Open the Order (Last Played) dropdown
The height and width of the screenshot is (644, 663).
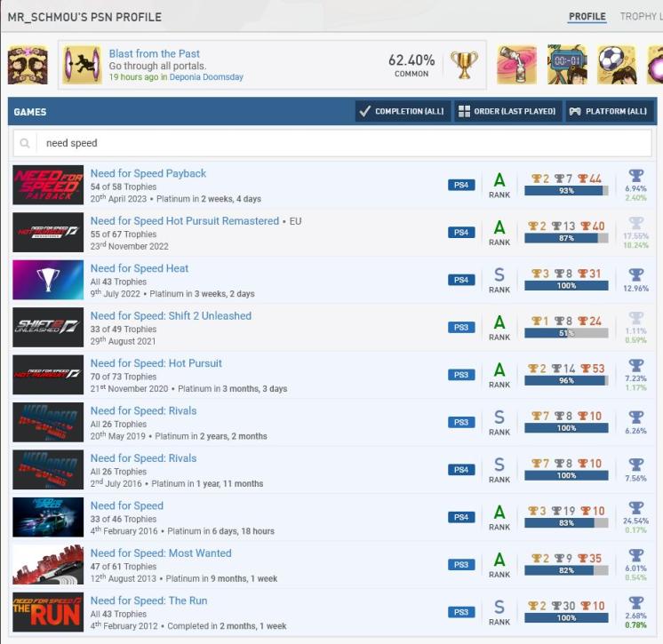click(x=507, y=111)
